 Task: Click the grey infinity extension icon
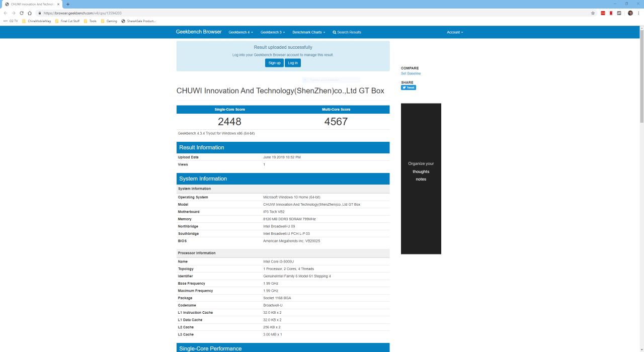click(619, 13)
